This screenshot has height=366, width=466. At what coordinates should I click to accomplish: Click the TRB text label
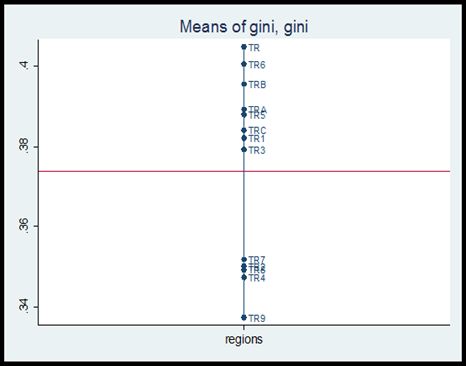click(x=257, y=85)
